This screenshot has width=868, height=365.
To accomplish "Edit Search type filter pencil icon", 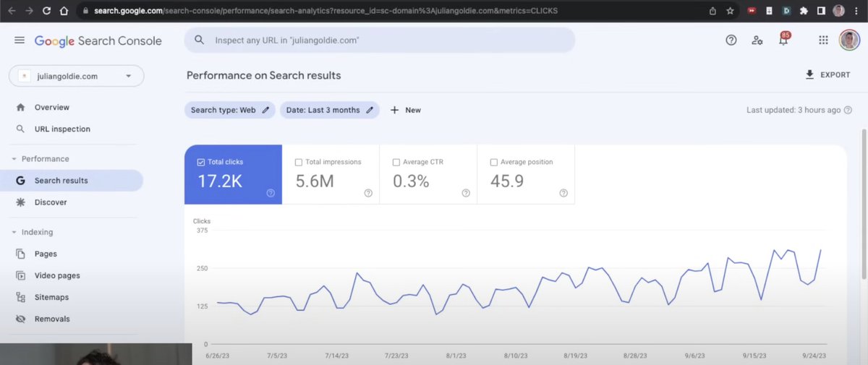I will click(265, 110).
